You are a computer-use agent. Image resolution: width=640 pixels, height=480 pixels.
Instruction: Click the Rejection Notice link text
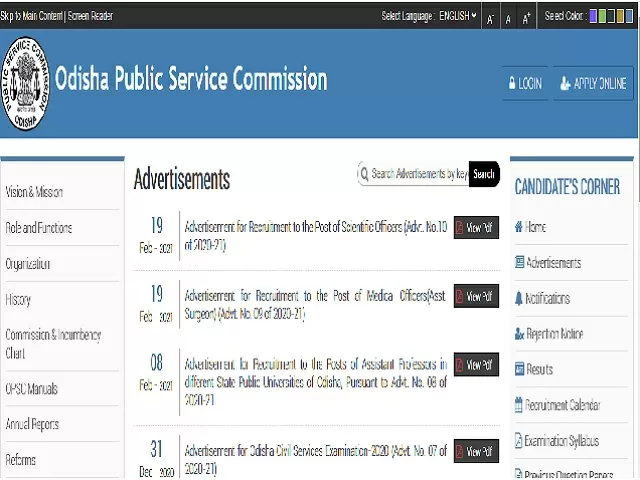pyautogui.click(x=555, y=334)
